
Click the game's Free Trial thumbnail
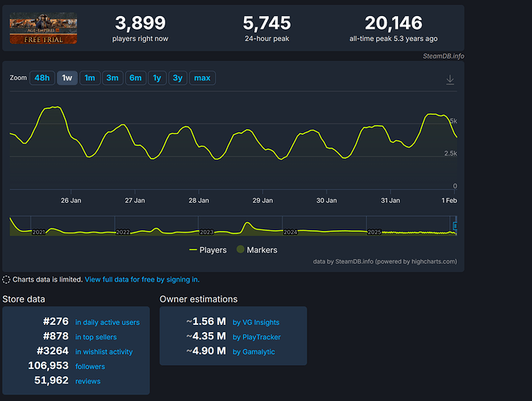(43, 28)
